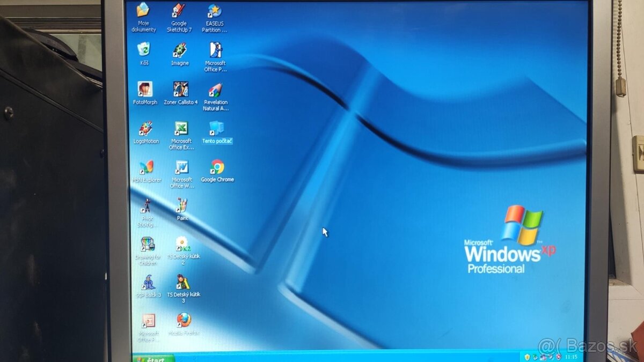Launch Microsoft Office PowerPoint shortcut
644x362 pixels.
click(148, 321)
